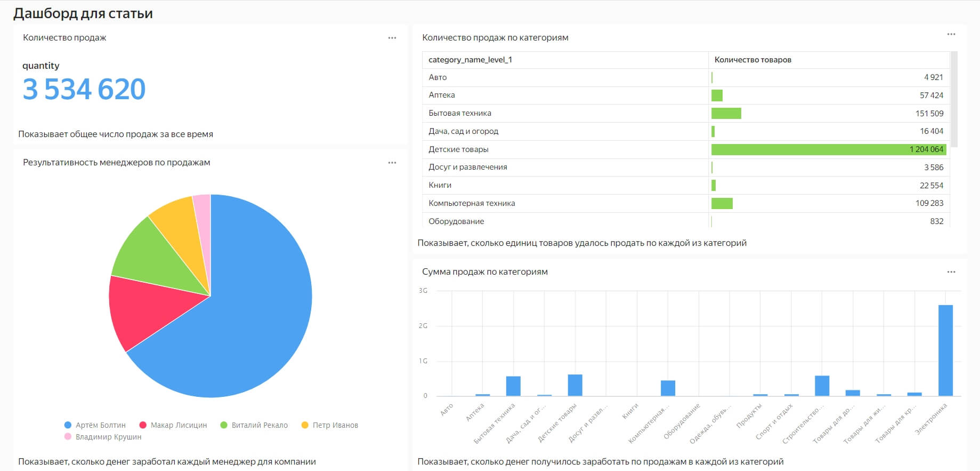This screenshot has height=471, width=980.
Task: Select the Компьютерная техника table row
Action: pyautogui.click(x=686, y=203)
